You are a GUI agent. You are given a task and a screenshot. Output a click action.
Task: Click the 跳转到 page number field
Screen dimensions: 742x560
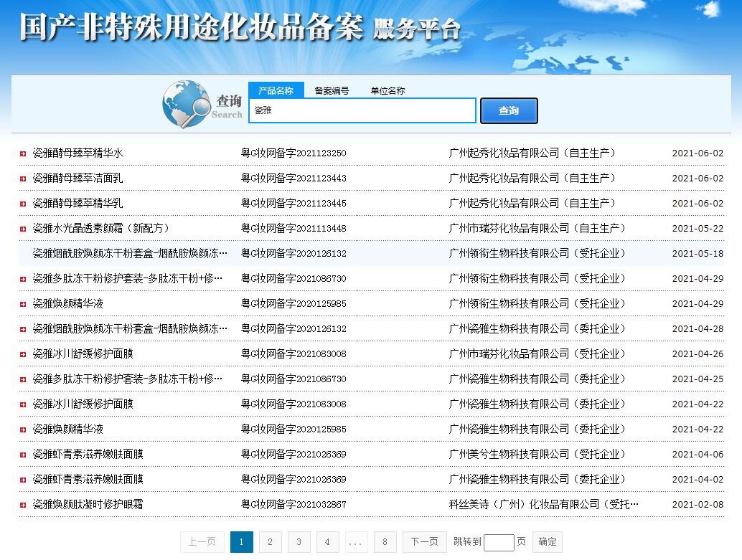point(499,542)
